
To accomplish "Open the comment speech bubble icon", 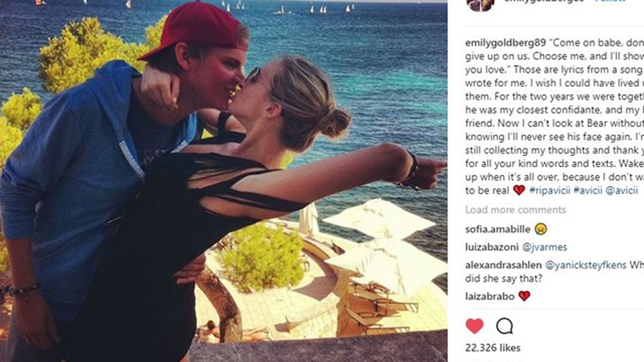I will [x=504, y=326].
